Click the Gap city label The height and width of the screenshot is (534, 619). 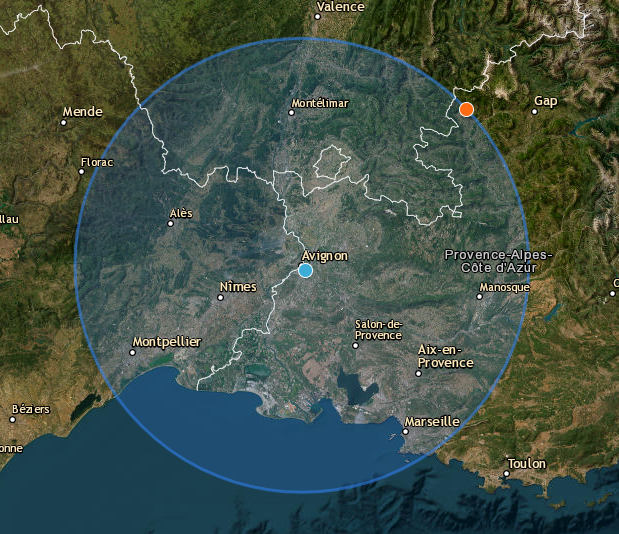[x=545, y=101]
